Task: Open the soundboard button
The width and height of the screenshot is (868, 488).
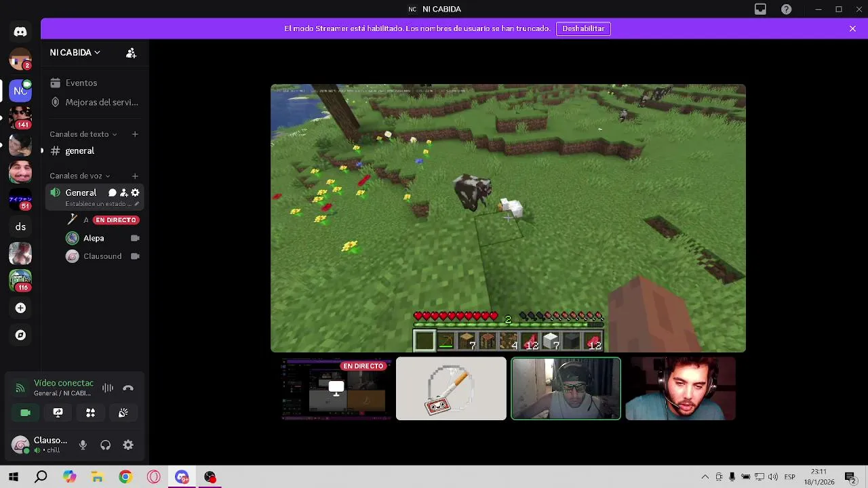Action: point(123,413)
